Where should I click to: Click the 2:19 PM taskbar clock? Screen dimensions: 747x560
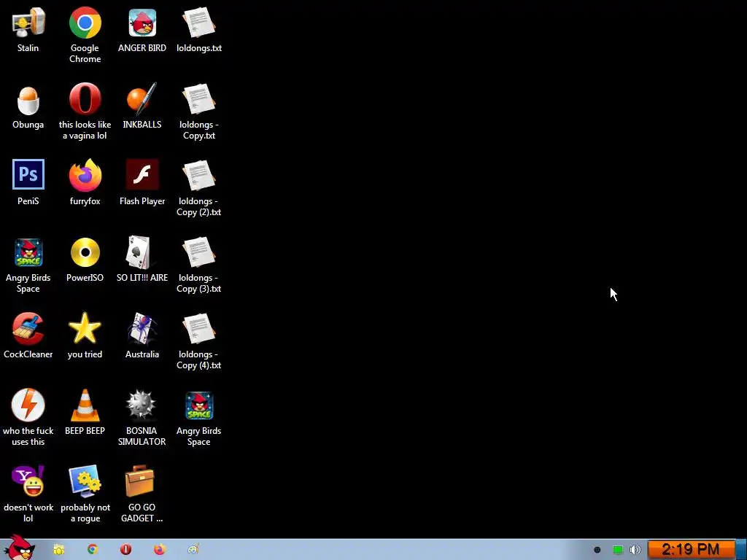691,550
